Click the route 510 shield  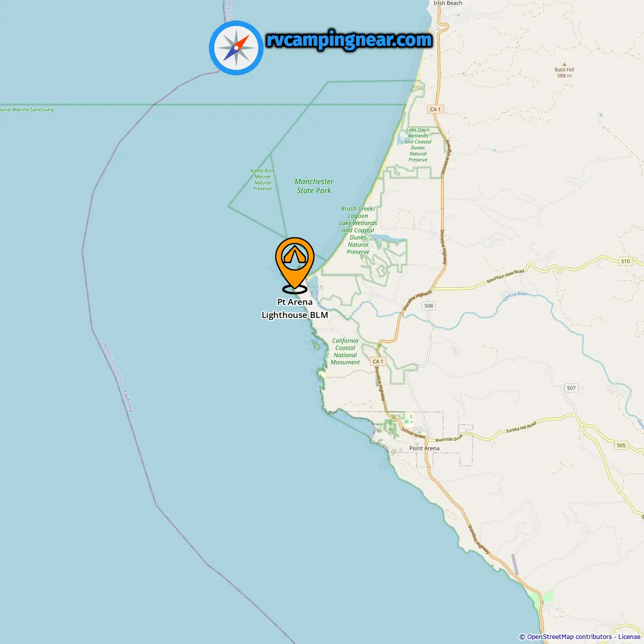coord(625,261)
